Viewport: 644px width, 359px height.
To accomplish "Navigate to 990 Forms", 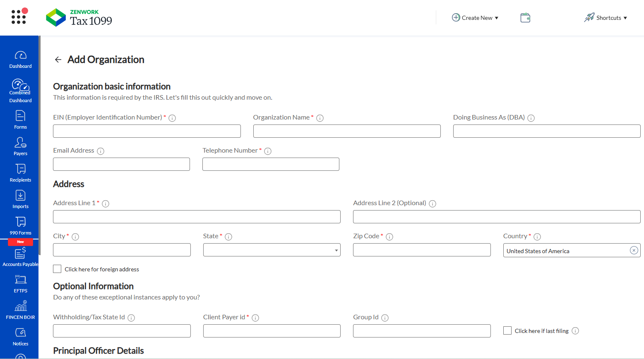I will (20, 225).
